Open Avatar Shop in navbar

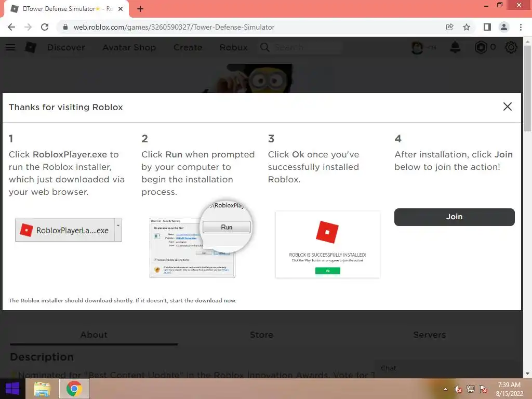click(x=129, y=47)
